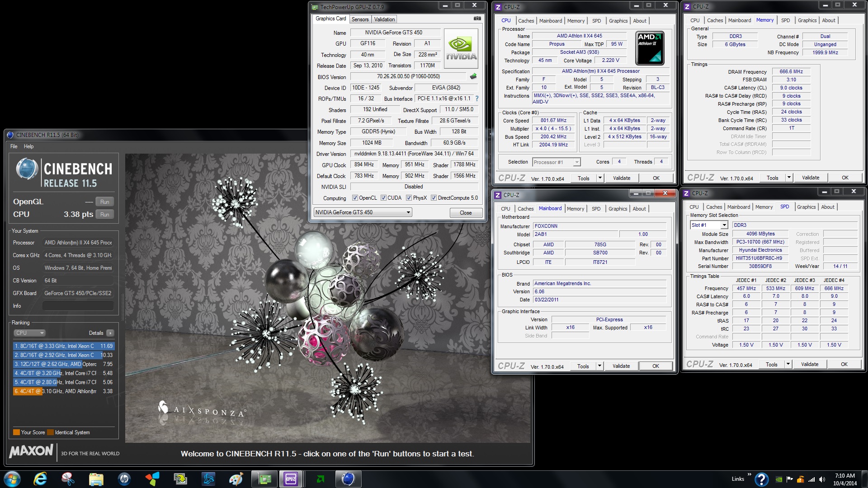Click the Details arrow button in Ranking
Image resolution: width=868 pixels, height=488 pixels.
coord(110,333)
